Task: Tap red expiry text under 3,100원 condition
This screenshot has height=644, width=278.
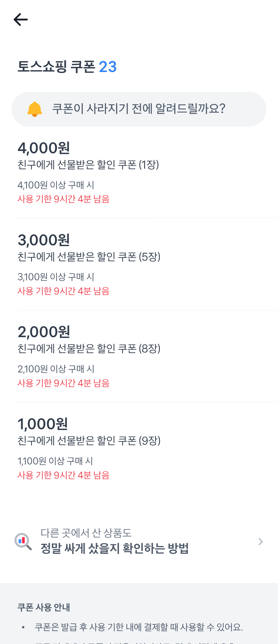Action: [x=63, y=291]
